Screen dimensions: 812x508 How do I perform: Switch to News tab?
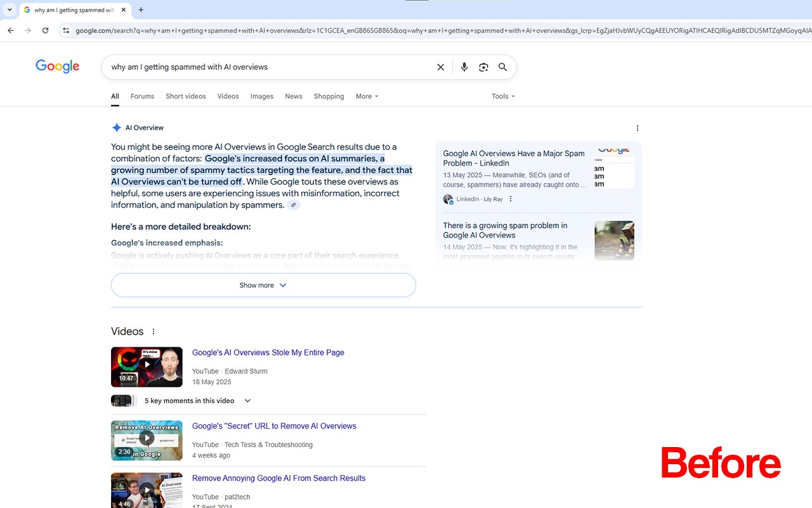point(294,97)
